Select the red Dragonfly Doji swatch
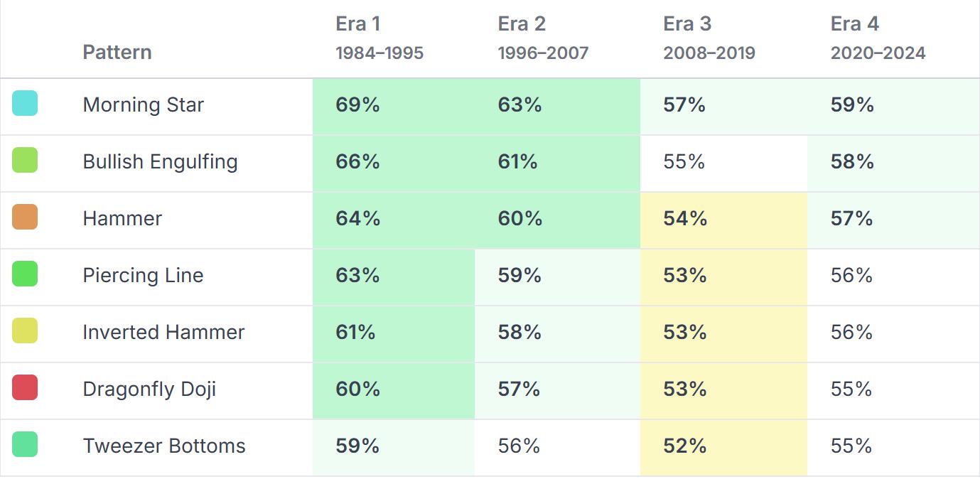The height and width of the screenshot is (484, 980). coord(25,388)
